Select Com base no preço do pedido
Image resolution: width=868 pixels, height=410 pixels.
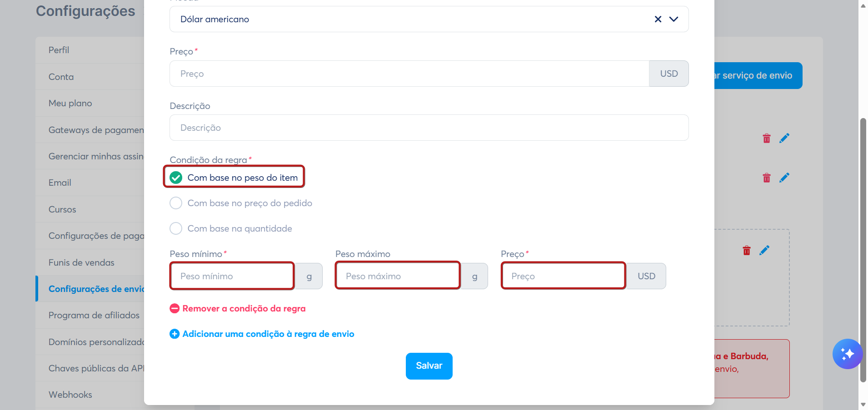tap(241, 203)
